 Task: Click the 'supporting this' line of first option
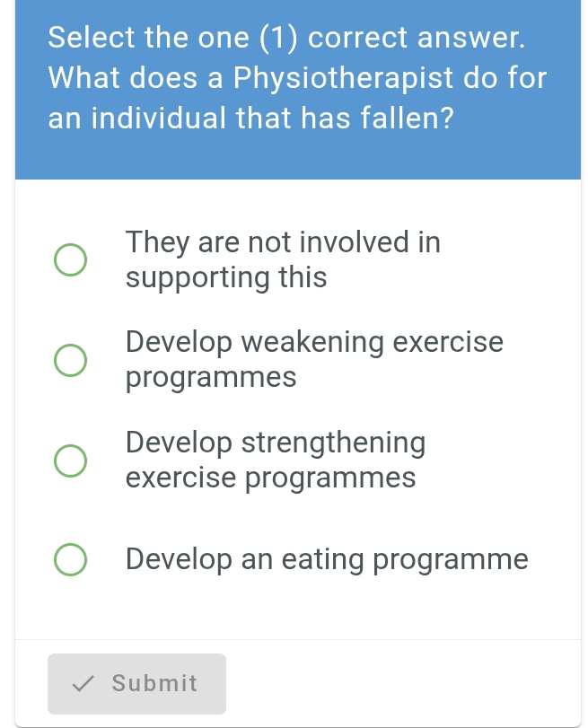[226, 277]
